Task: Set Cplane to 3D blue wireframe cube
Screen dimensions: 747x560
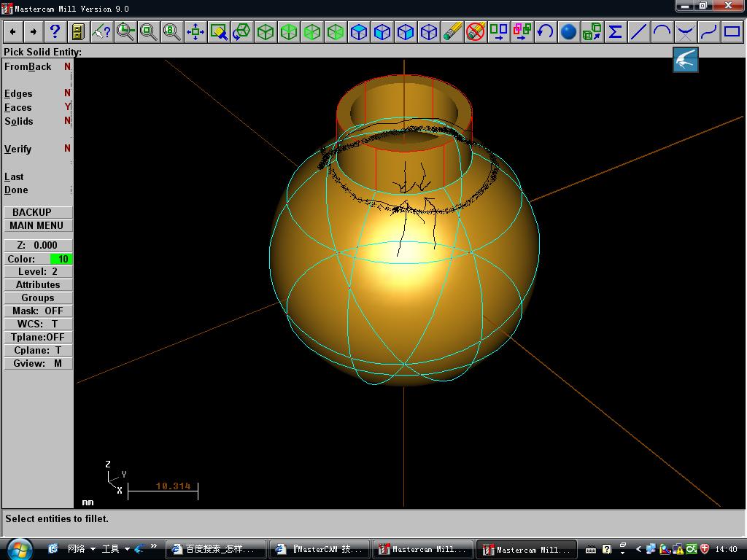Action: (x=429, y=32)
